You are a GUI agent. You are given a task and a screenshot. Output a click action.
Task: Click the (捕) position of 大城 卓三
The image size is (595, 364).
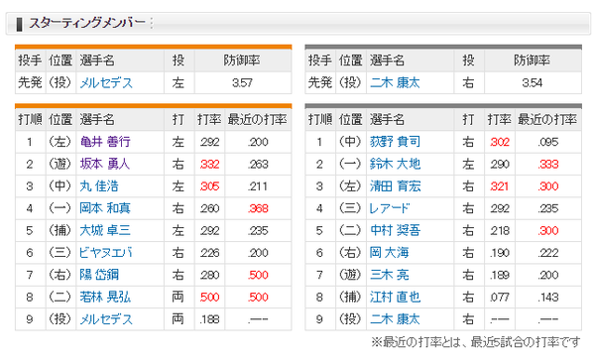tap(59, 230)
